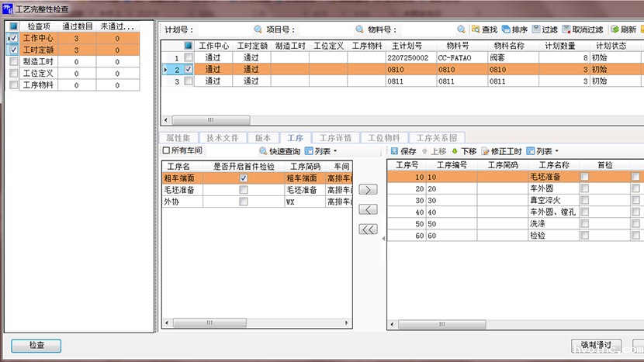644x362 pixels.
Task: Click the double left arrow remove-all button
Action: click(x=368, y=229)
